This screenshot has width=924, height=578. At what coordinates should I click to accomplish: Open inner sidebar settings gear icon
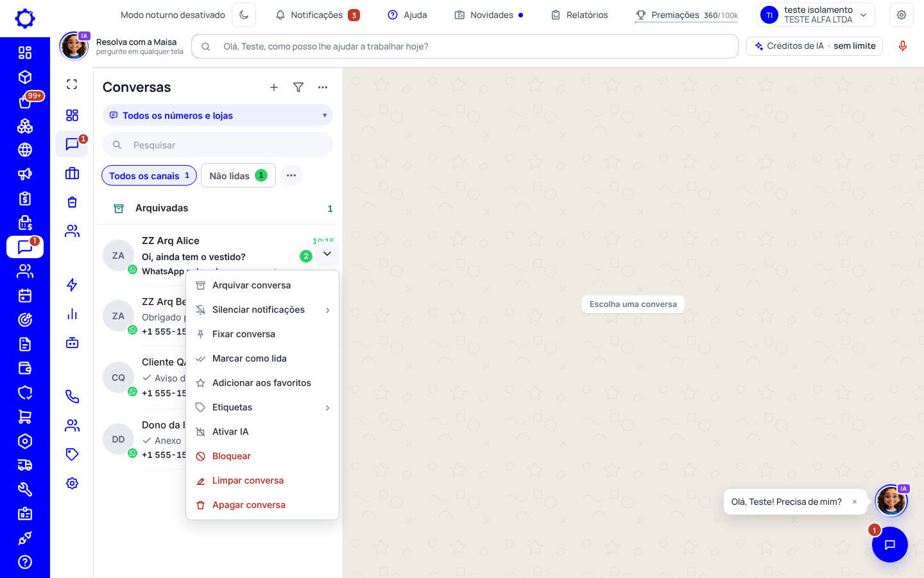coord(72,483)
